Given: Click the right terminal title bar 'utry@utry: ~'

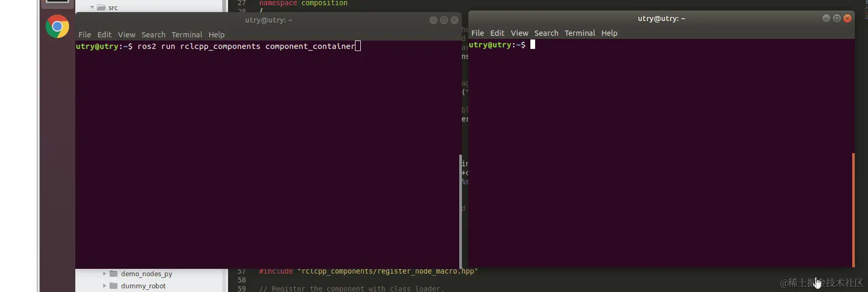Looking at the screenshot, I should pos(662,18).
